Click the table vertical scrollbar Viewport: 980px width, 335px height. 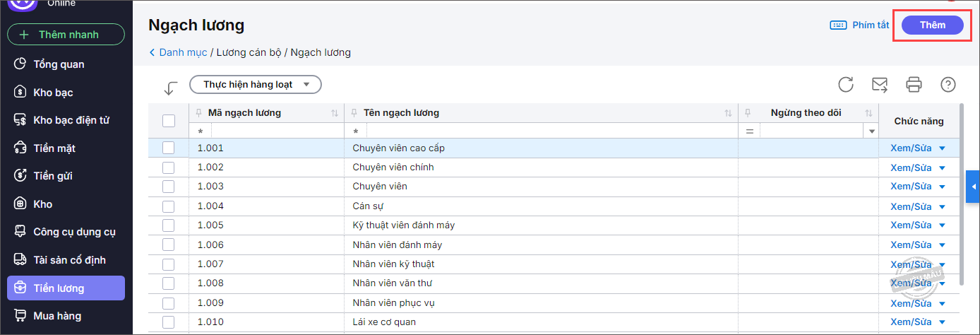[x=962, y=191]
